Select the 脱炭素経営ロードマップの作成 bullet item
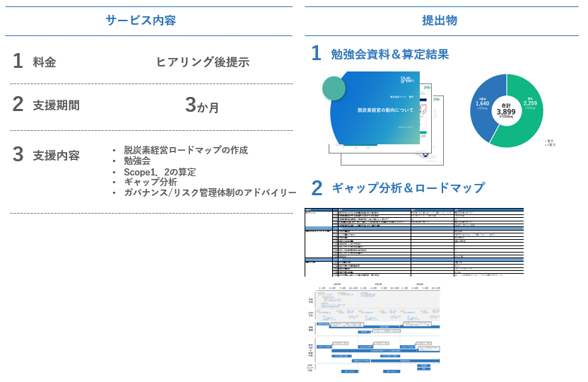588x382 pixels. pos(185,150)
